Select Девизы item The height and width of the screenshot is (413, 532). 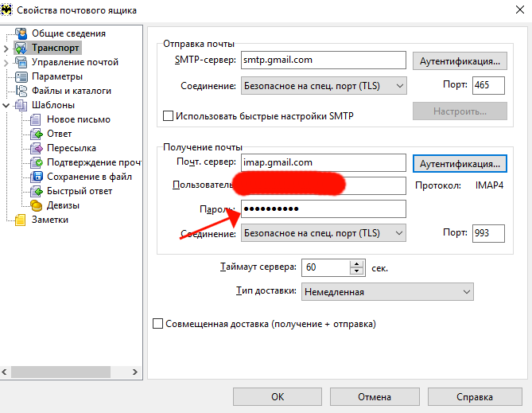[x=63, y=205]
